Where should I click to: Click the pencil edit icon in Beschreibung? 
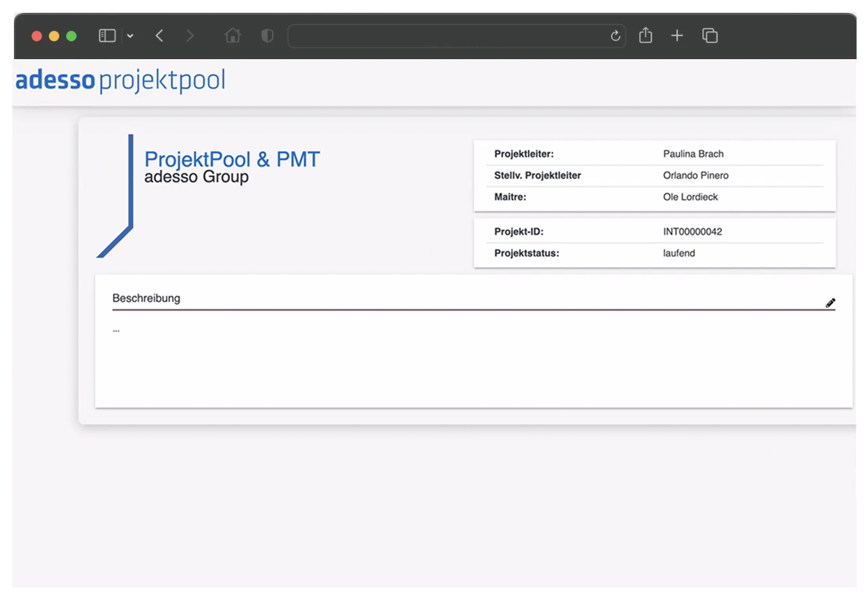click(830, 303)
